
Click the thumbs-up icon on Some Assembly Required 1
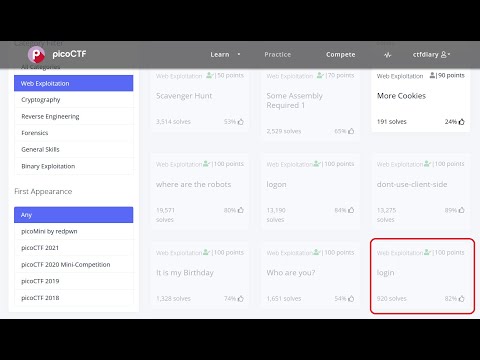[351, 131]
